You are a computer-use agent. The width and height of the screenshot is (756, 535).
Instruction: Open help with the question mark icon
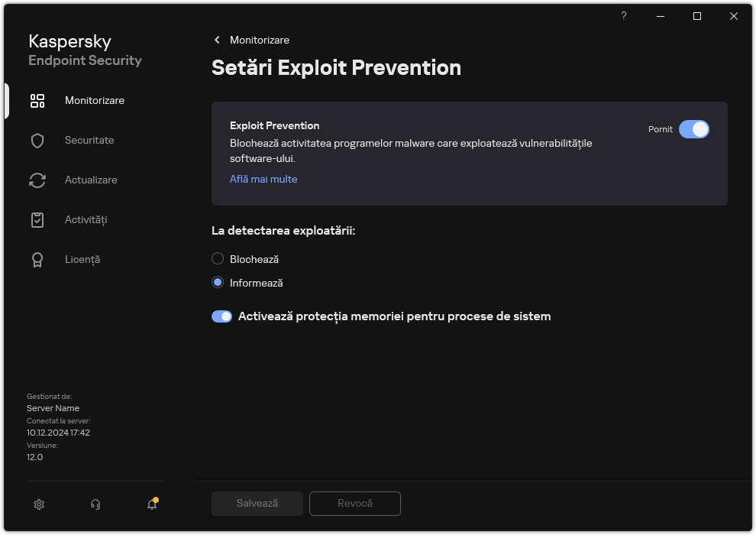coord(624,16)
